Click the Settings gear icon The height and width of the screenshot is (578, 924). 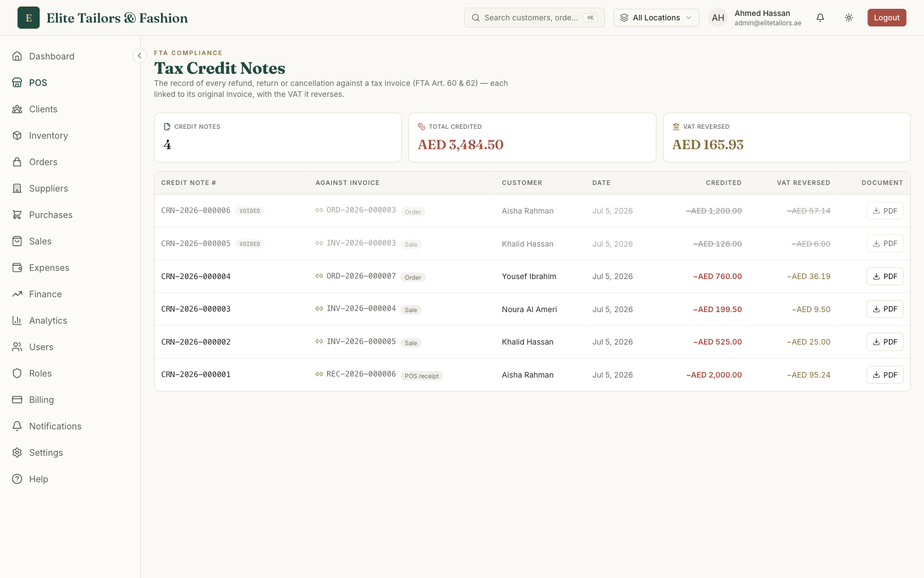pos(17,452)
